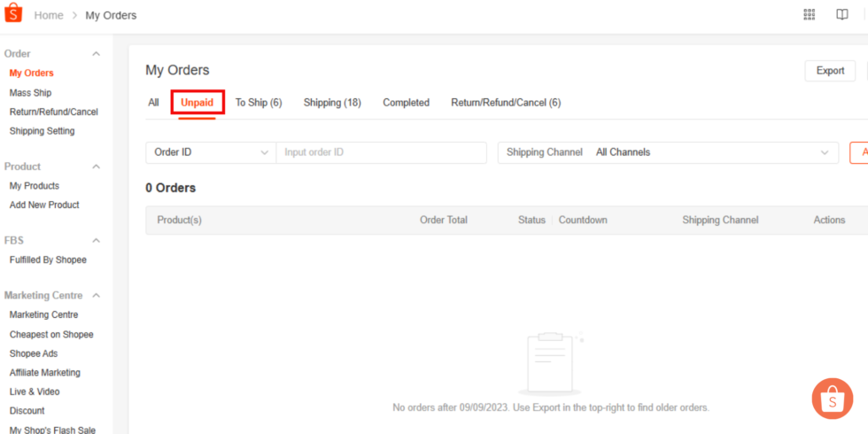This screenshot has height=434, width=868.
Task: Click the Order Total column header
Action: pos(444,221)
